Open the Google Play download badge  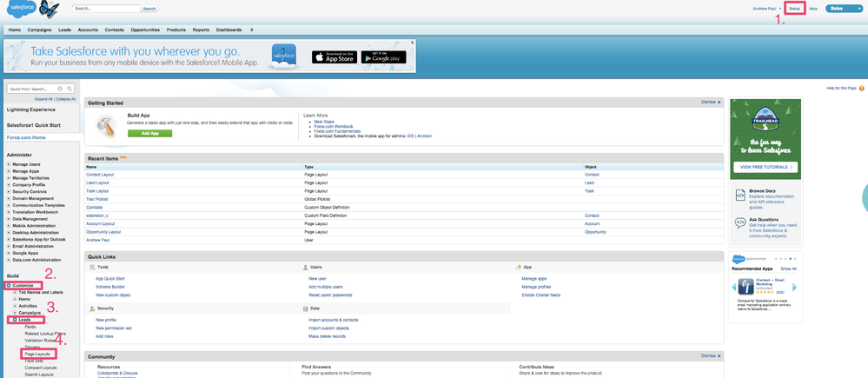[x=383, y=57]
